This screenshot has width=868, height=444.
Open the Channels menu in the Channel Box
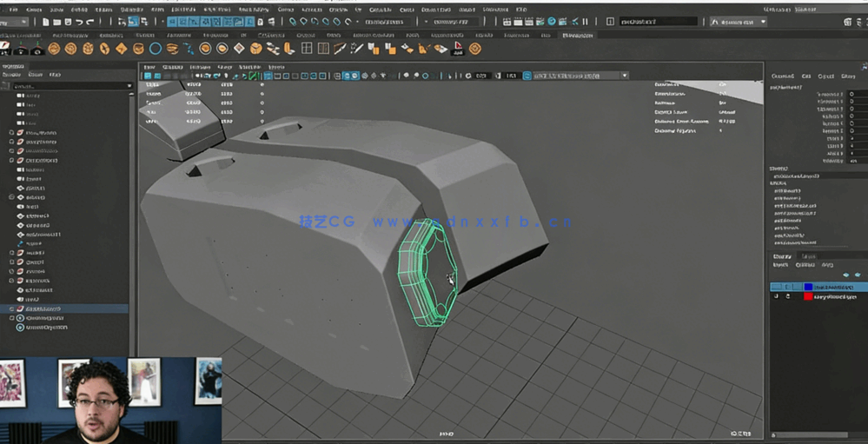coord(783,76)
